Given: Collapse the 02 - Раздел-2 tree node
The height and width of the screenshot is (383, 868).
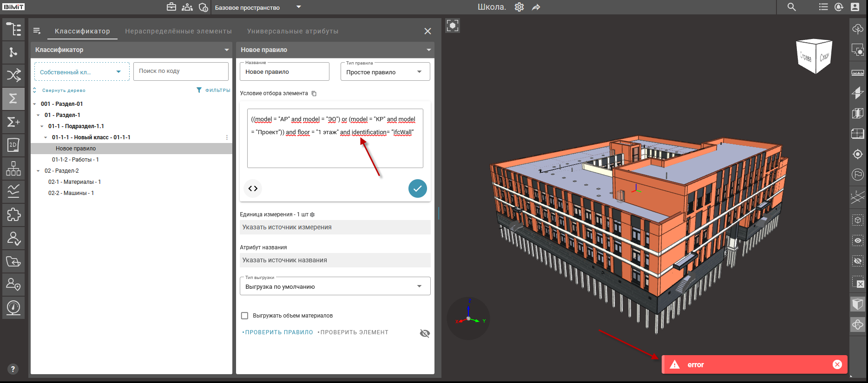Looking at the screenshot, I should click(x=38, y=171).
